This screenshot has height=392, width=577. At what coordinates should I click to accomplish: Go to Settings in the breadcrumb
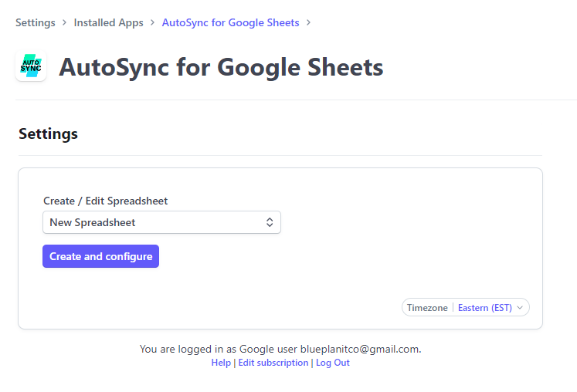pos(36,22)
